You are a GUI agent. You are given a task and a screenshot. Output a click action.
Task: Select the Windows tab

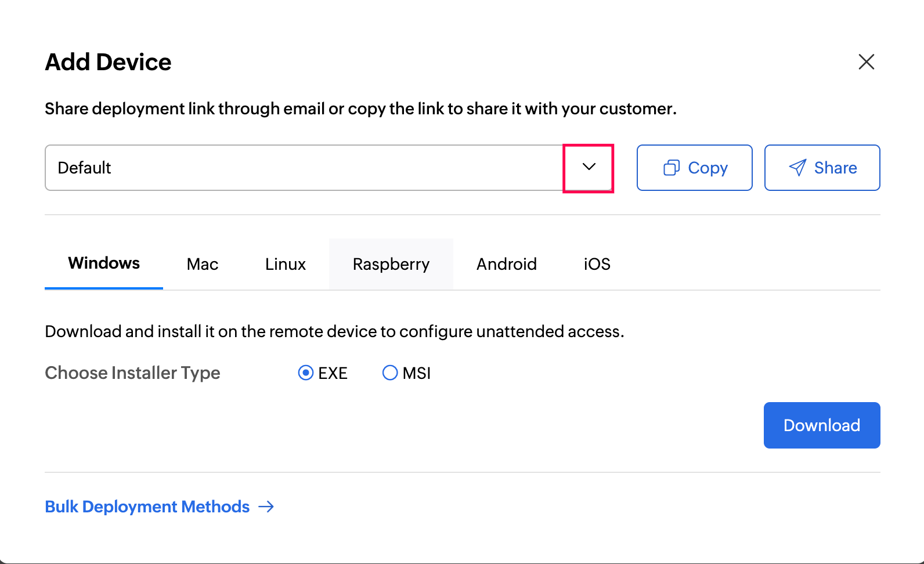104,263
